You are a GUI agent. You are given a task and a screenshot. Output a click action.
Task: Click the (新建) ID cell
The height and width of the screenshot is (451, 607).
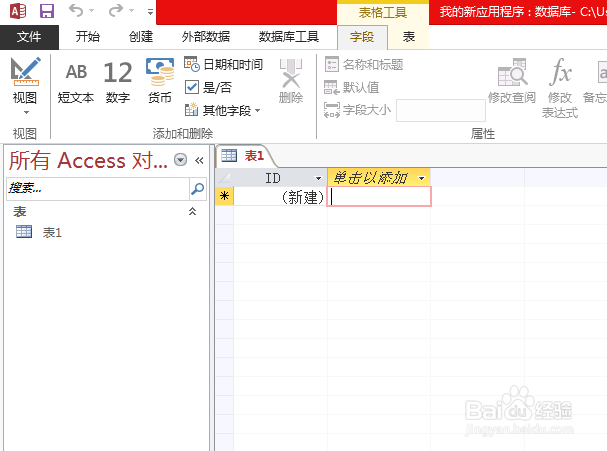[x=280, y=196]
